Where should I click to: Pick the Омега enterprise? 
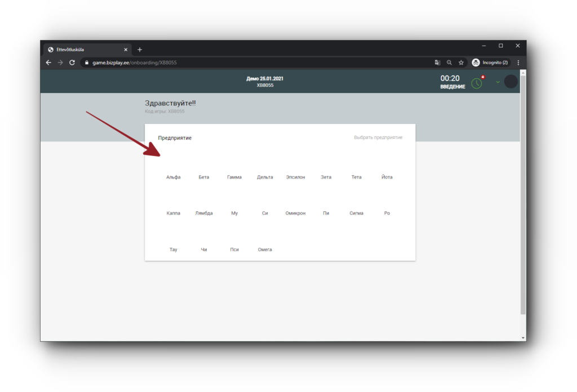coord(265,249)
